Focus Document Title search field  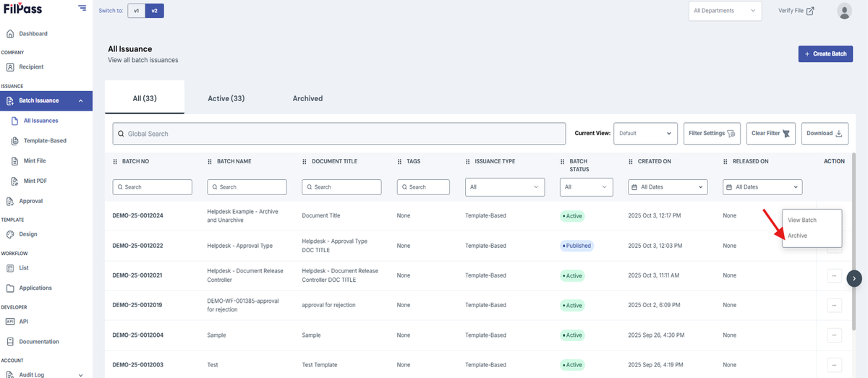pyautogui.click(x=342, y=187)
